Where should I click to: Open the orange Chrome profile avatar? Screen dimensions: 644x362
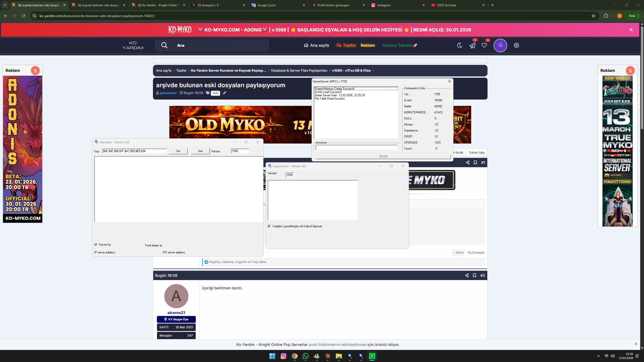pyautogui.click(x=620, y=16)
